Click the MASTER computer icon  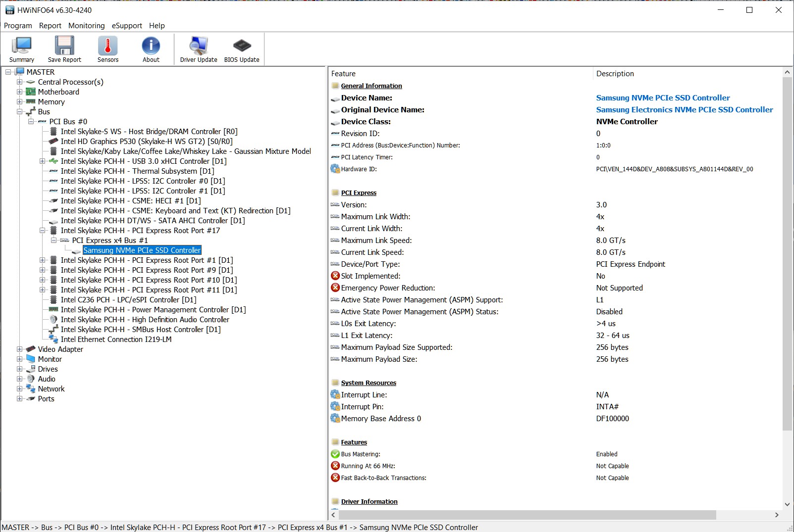[20, 72]
